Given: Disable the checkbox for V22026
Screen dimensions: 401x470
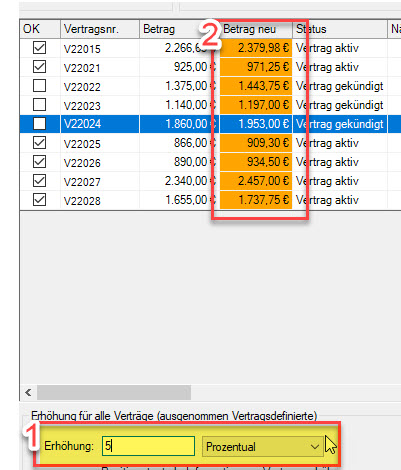Looking at the screenshot, I should 39,162.
